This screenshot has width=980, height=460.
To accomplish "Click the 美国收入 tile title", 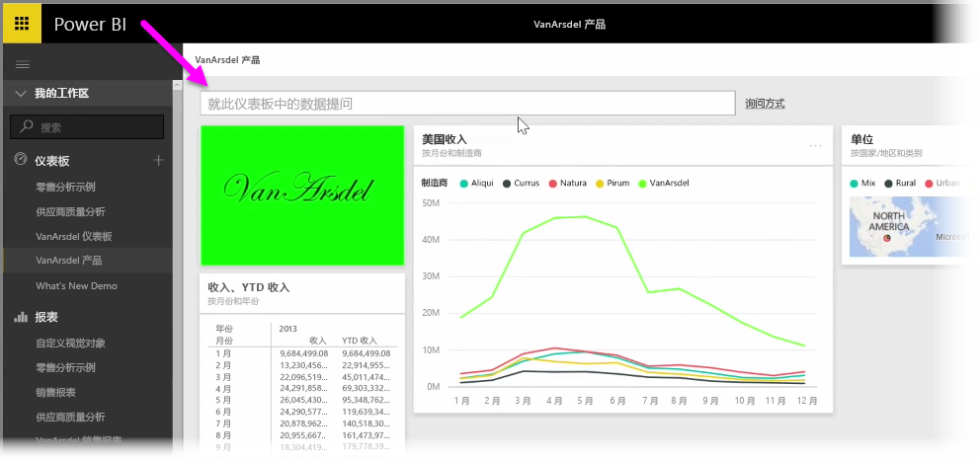I will pyautogui.click(x=445, y=139).
